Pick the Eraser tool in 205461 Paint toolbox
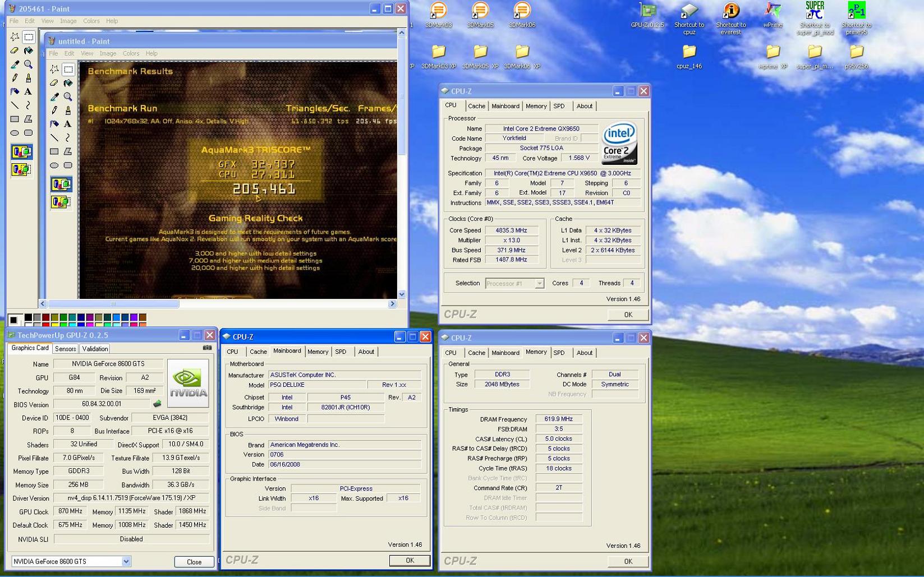 point(15,50)
